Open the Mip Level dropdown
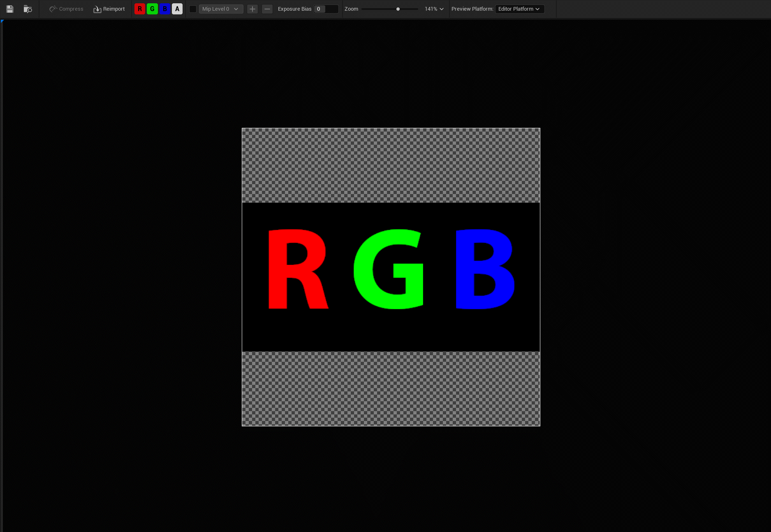Screen dimensions: 771x532 point(221,9)
